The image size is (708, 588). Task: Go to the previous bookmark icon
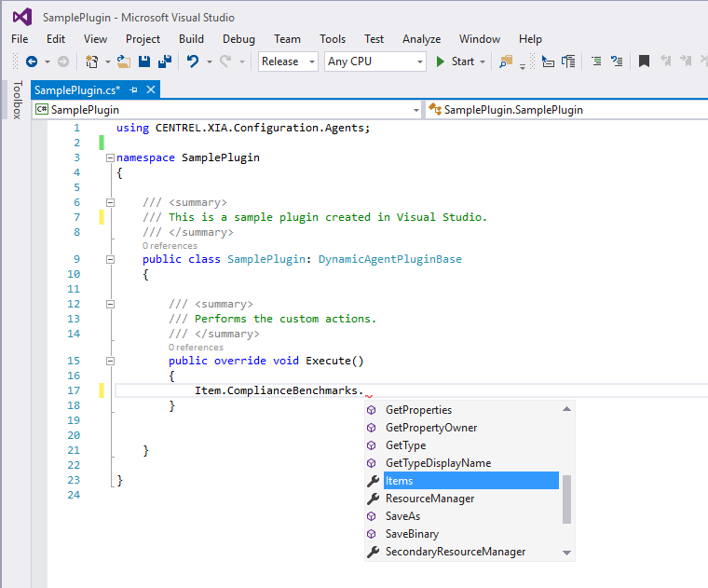click(x=665, y=61)
